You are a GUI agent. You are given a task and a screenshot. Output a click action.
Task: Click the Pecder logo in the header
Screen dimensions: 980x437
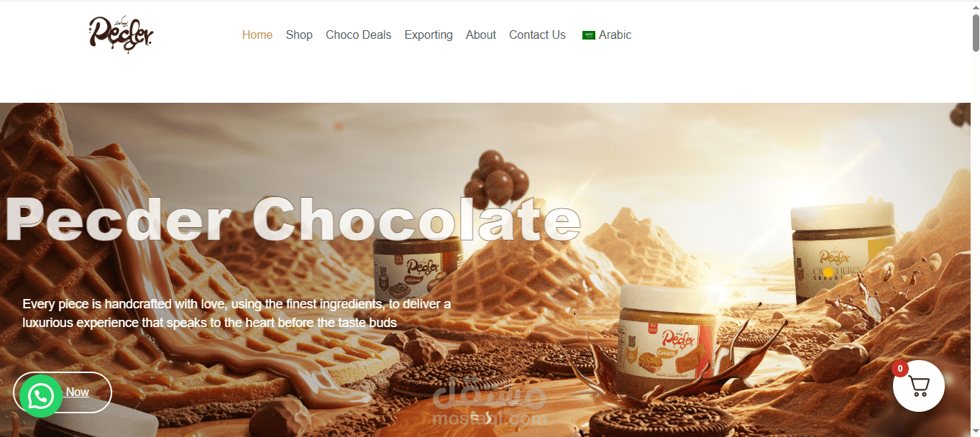[x=121, y=34]
